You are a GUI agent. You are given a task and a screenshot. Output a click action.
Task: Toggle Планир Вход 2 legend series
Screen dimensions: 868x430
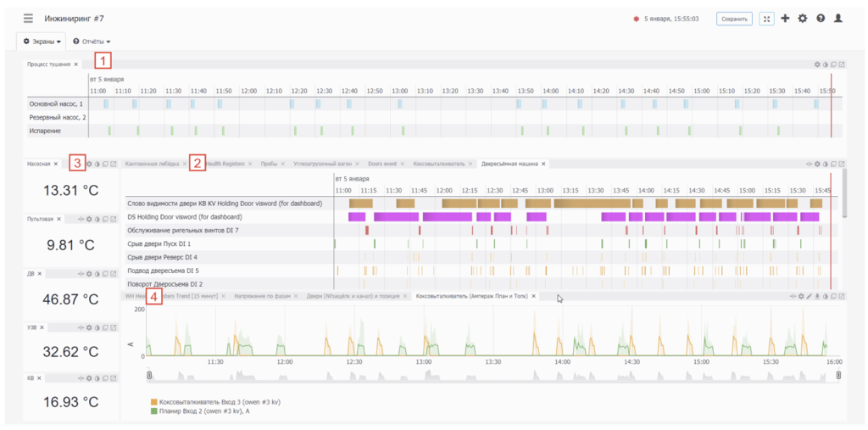point(202,410)
